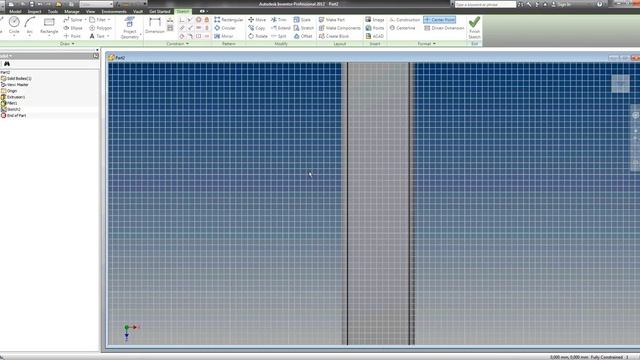The width and height of the screenshot is (640, 360).
Task: Expand the Format panel dropdown
Action: 427,44
